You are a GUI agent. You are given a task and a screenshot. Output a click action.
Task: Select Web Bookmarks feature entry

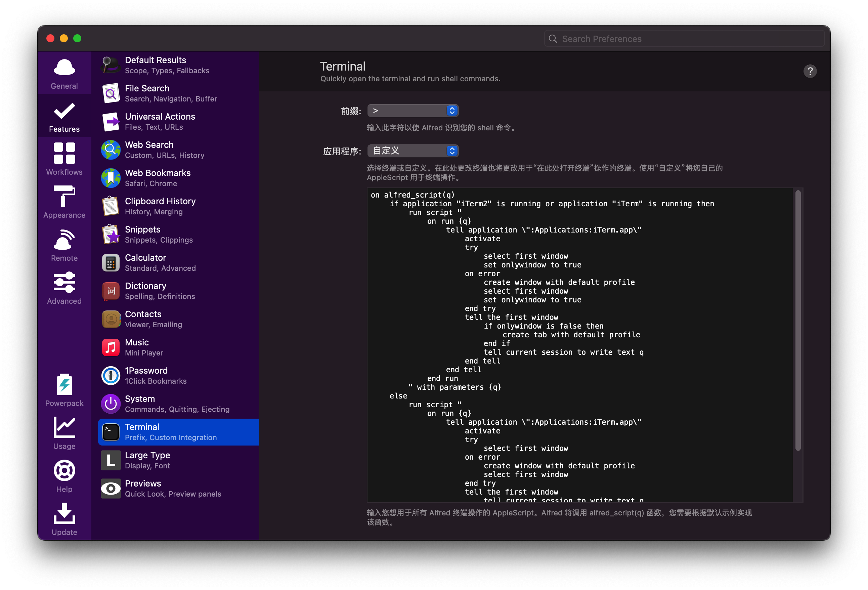coord(178,178)
